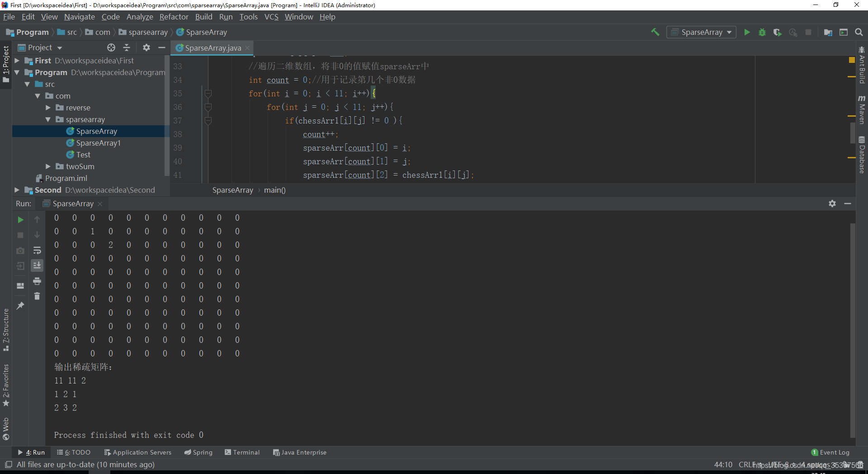Collapse all nodes in Project panel
The image size is (868, 474).
pyautogui.click(x=127, y=47)
